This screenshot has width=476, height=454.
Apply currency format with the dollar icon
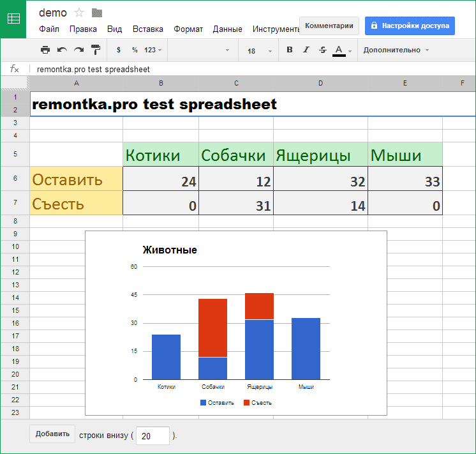coord(119,50)
